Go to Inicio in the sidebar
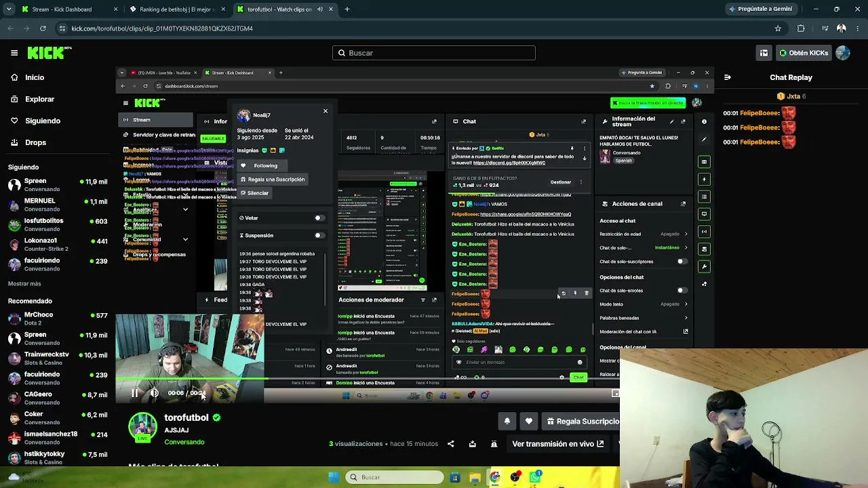 point(35,77)
